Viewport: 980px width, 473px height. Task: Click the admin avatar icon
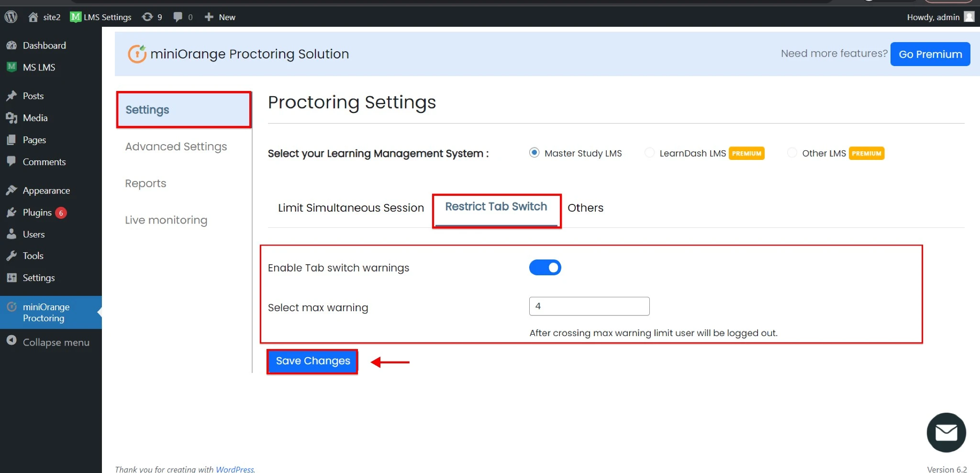pos(969,17)
